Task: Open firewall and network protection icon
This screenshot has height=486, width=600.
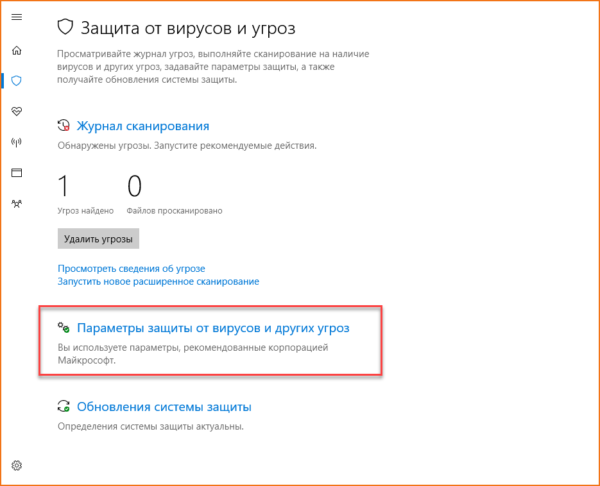Action: (16, 142)
